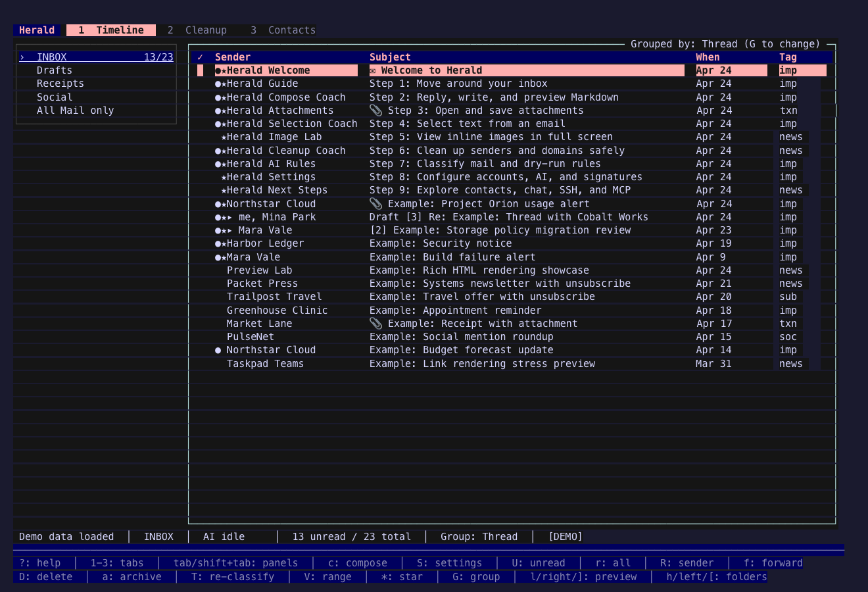
Task: Click the 'h/left/[: folders' hint
Action: pyautogui.click(x=717, y=577)
